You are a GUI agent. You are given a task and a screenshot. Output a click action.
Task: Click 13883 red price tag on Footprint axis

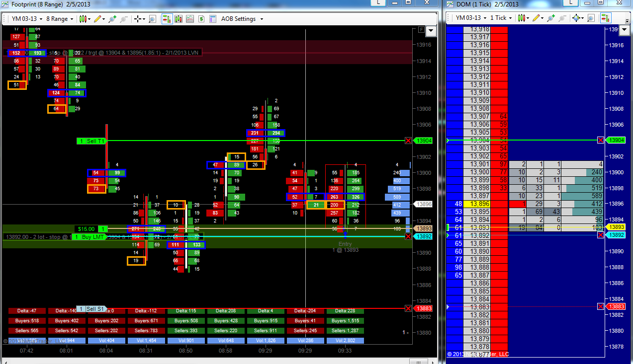click(x=423, y=308)
